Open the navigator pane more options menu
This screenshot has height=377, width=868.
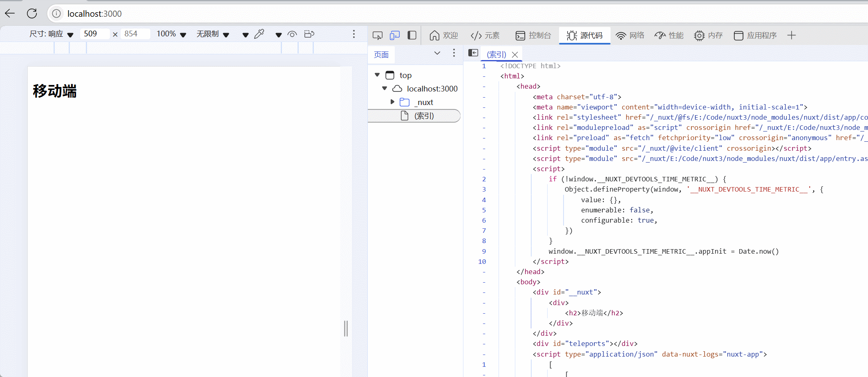[x=454, y=53]
